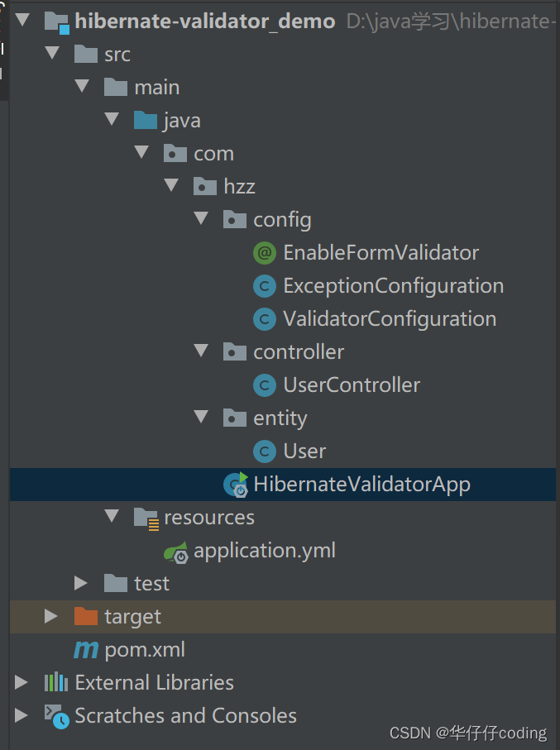
Task: Click the resources folder icon
Action: pyautogui.click(x=145, y=518)
